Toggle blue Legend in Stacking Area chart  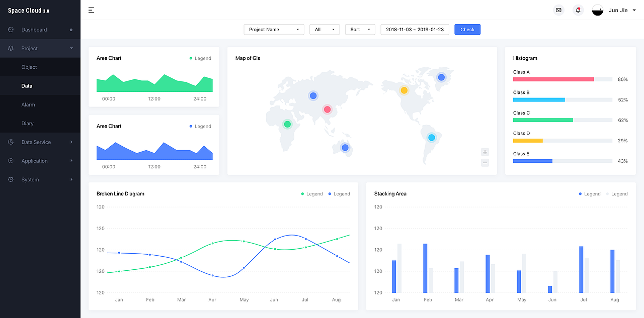(590, 194)
